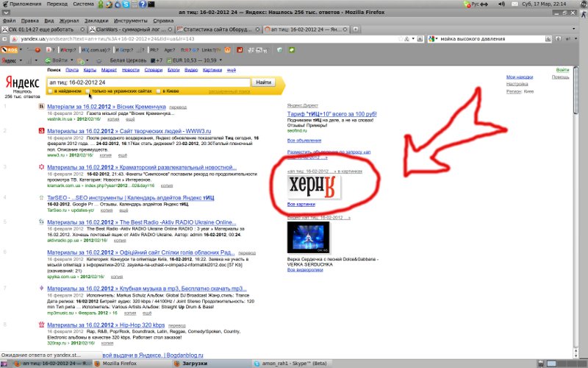Click into the Firefox URL address bar

pyautogui.click(x=210, y=39)
